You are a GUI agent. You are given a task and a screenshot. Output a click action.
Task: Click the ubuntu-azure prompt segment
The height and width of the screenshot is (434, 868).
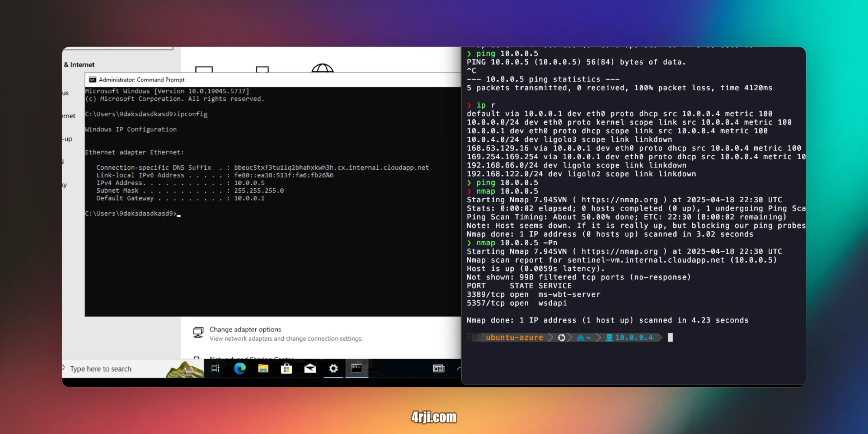[514, 338]
